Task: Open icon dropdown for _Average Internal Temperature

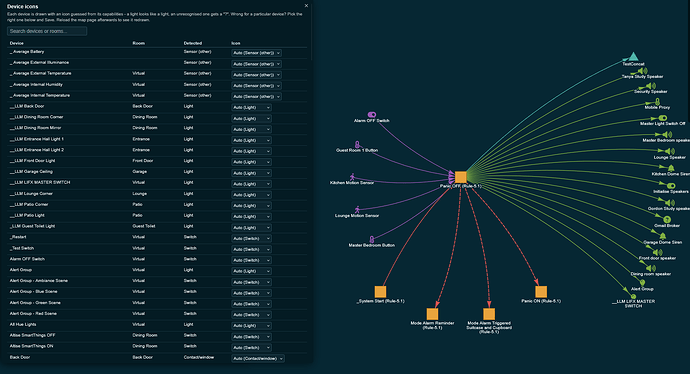Action: 257,96
